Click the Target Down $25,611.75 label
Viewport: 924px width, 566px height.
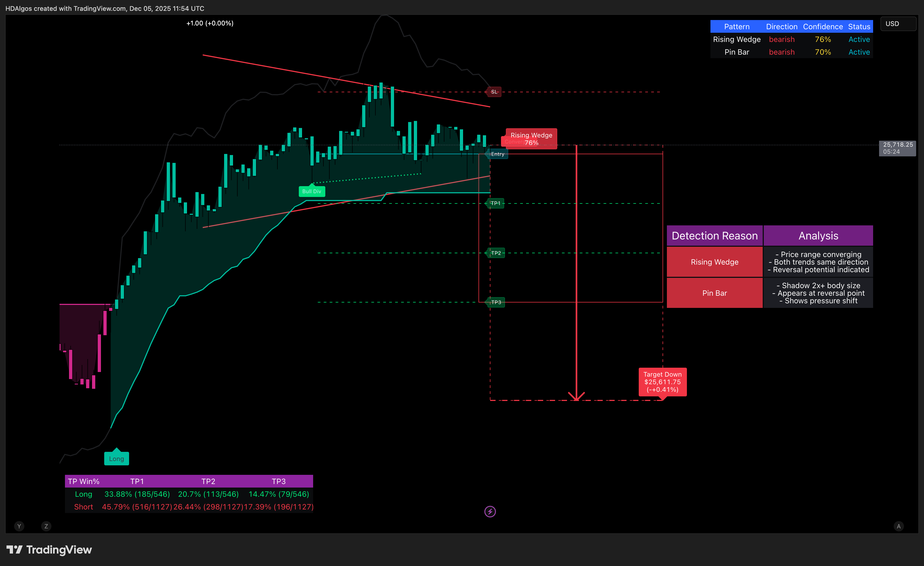click(x=662, y=381)
